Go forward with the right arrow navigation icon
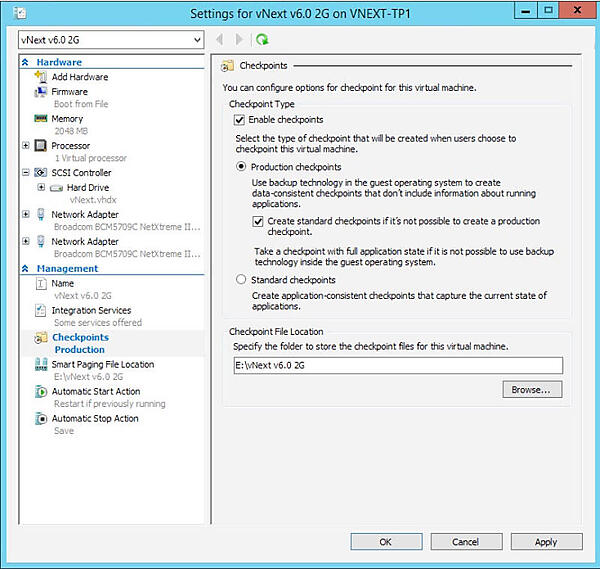600x569 pixels. [239, 39]
